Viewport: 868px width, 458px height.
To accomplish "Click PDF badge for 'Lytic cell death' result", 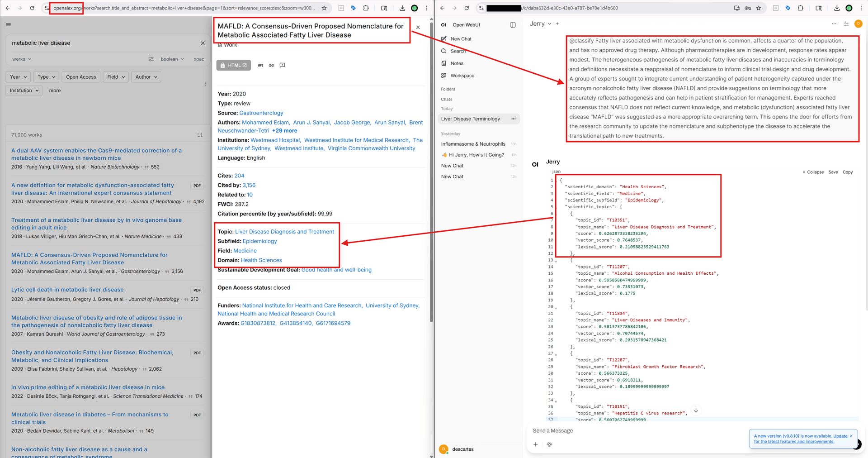I will coord(197,290).
